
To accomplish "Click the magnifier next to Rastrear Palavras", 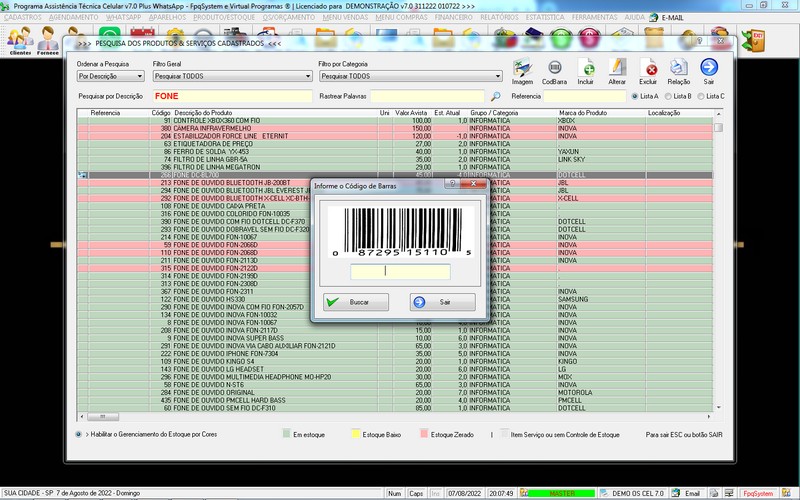I will (x=495, y=96).
